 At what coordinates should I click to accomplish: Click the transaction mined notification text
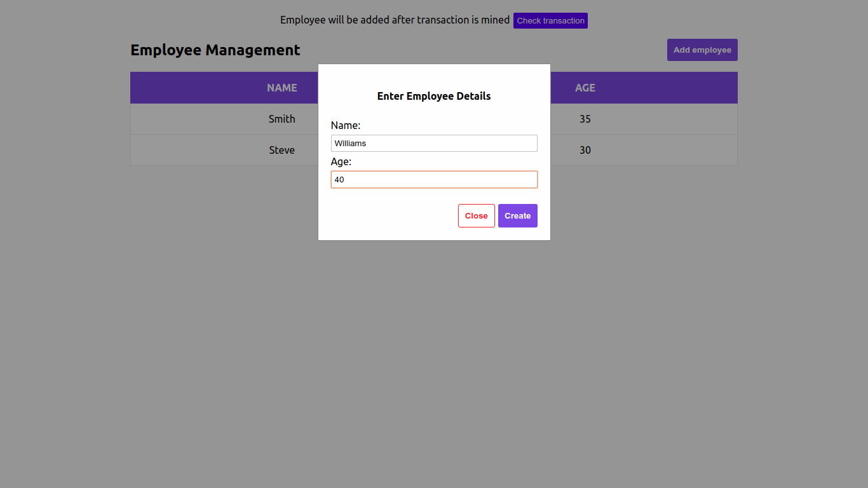click(x=395, y=20)
